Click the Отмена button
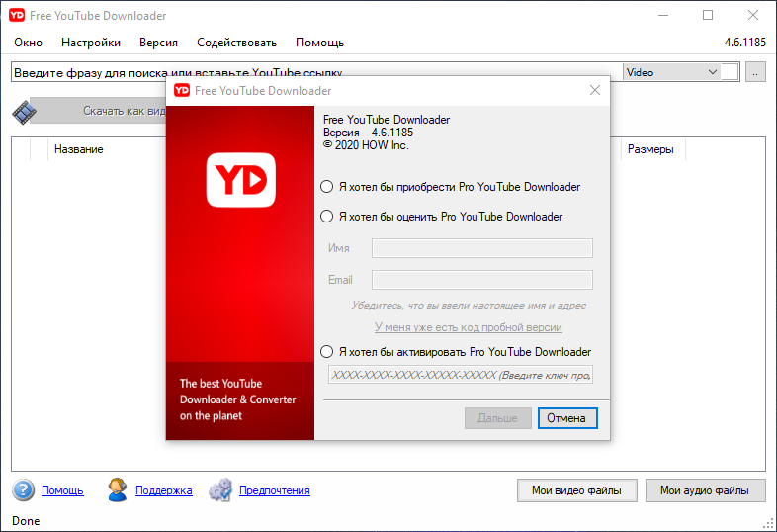 (x=567, y=418)
